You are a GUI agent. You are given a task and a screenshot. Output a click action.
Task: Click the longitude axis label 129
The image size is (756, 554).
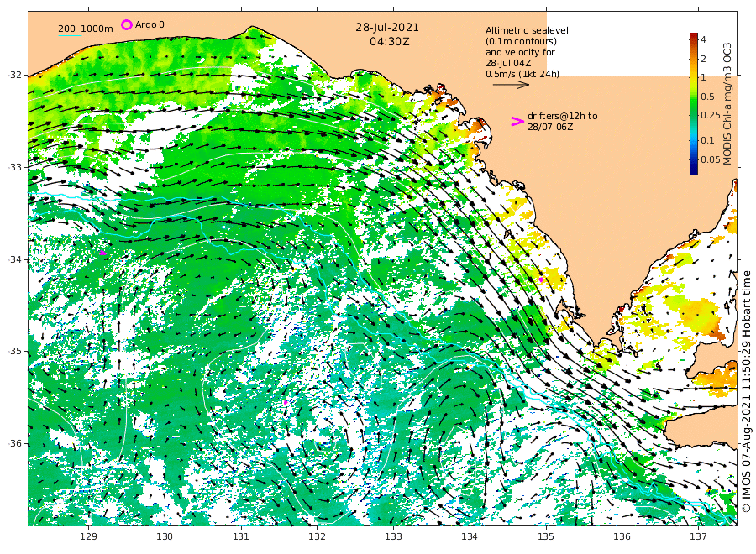tap(89, 536)
